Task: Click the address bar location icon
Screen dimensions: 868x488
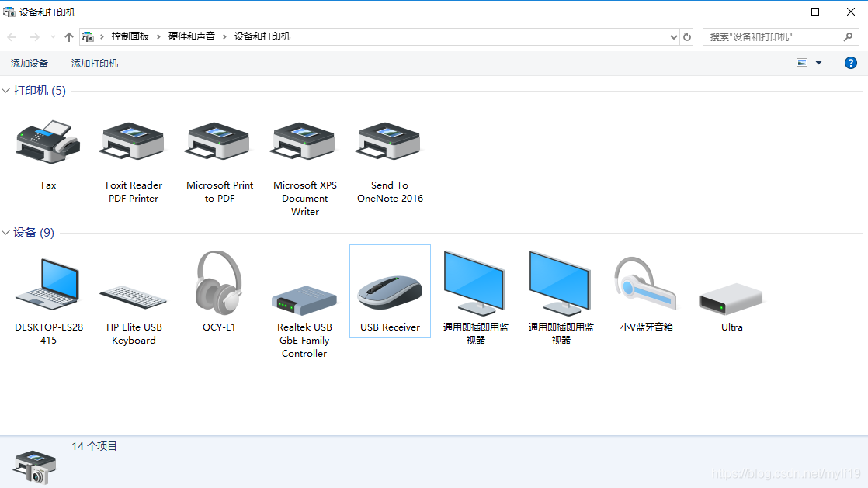Action: [x=88, y=37]
